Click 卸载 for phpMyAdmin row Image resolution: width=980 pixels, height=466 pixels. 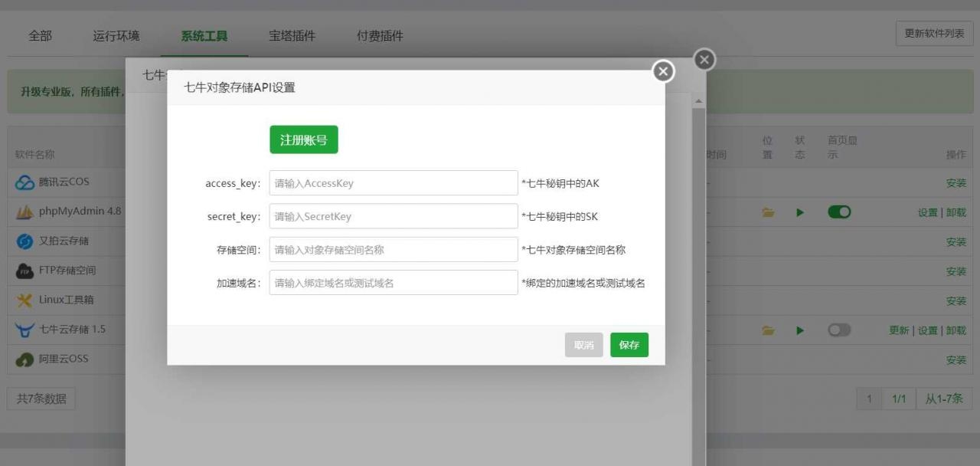956,212
